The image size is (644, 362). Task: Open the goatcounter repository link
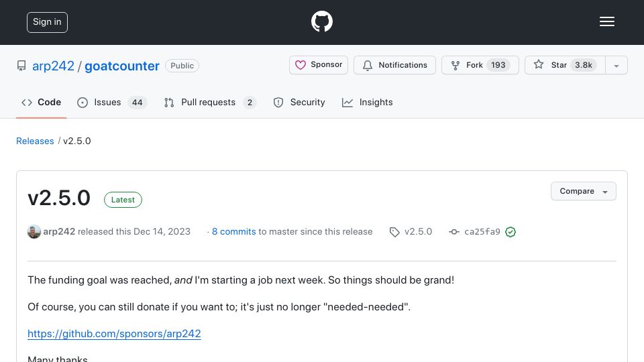[x=122, y=66]
